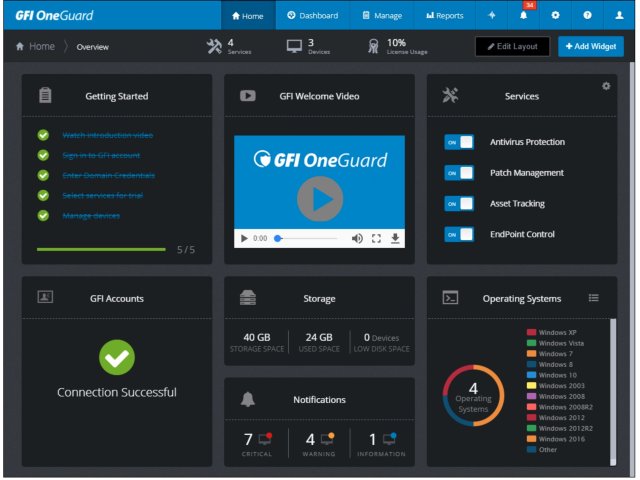640x480 pixels.
Task: Click the Sign in to GFI account checkmark
Action: 43,155
